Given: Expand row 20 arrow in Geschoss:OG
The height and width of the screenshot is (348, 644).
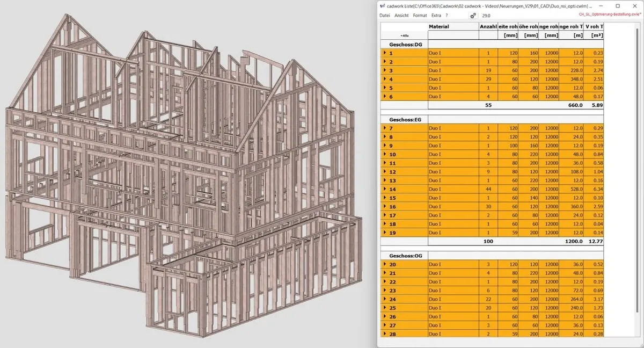Looking at the screenshot, I should [385, 264].
